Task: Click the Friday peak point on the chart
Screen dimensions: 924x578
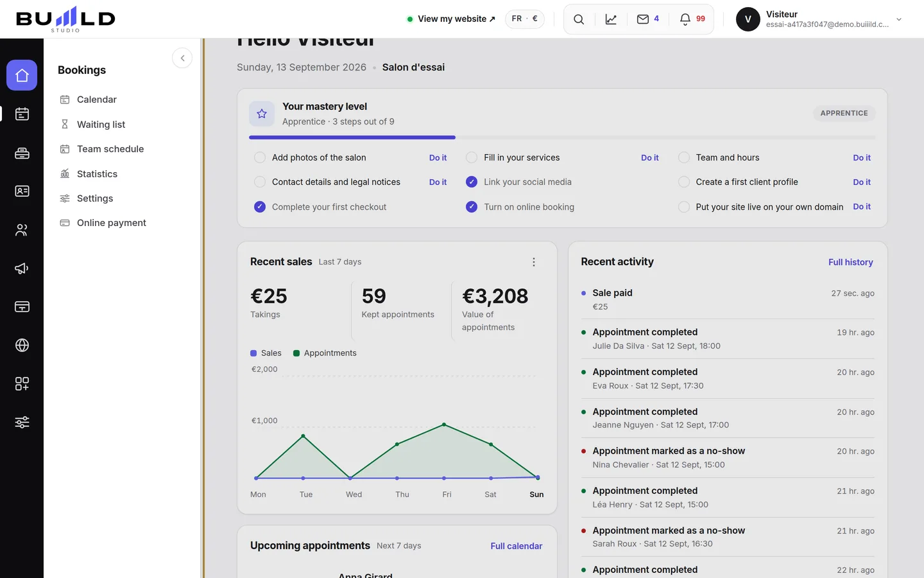Action: point(444,425)
